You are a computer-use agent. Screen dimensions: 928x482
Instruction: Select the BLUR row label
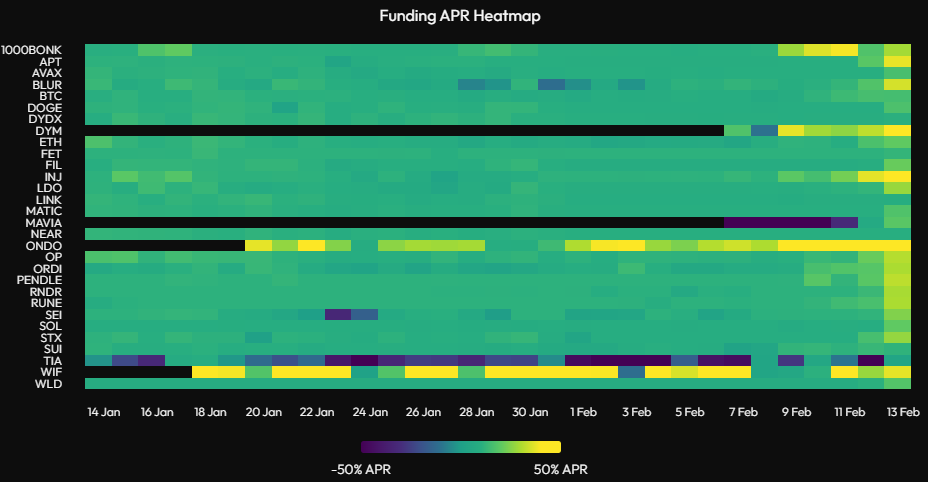point(47,85)
